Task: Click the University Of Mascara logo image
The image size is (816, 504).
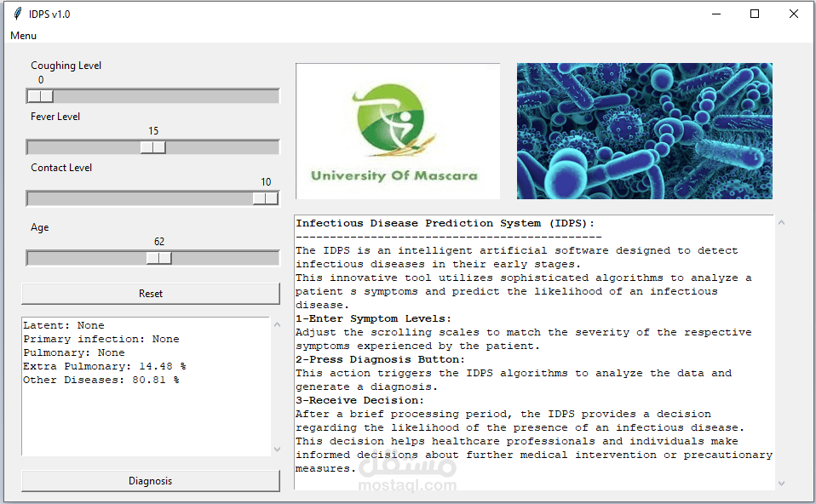Action: tap(397, 130)
